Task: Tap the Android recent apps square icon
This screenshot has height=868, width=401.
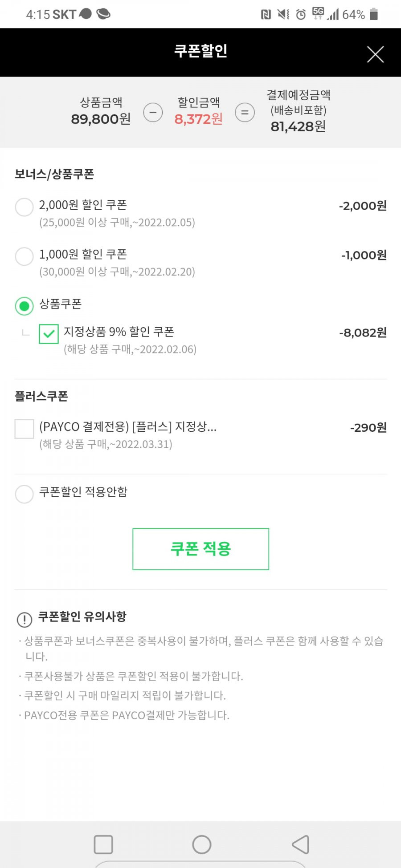Action: [103, 844]
